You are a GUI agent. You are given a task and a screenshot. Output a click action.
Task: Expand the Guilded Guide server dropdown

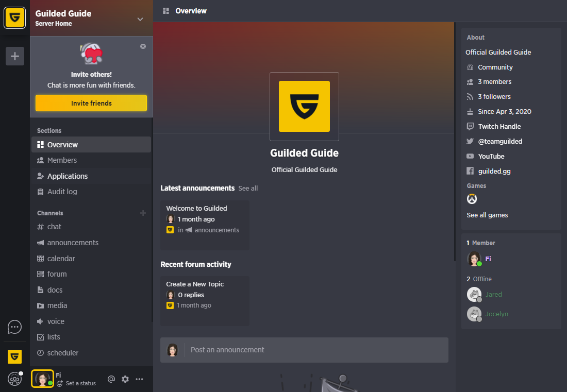[x=140, y=19]
